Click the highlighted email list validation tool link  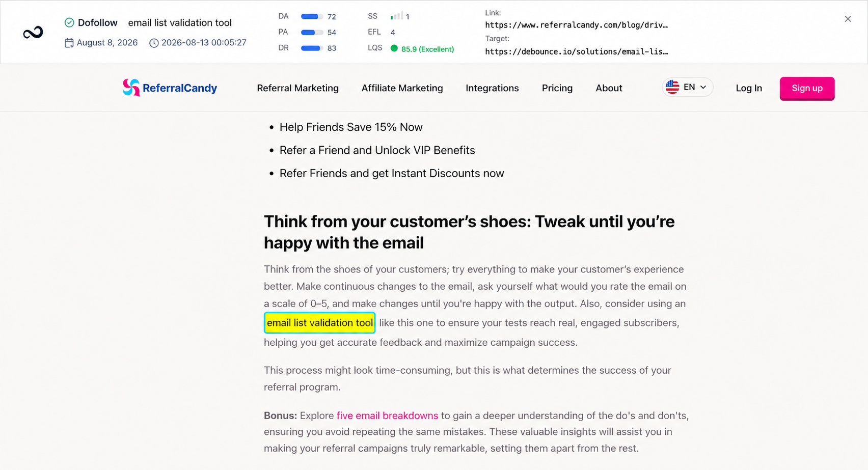320,323
